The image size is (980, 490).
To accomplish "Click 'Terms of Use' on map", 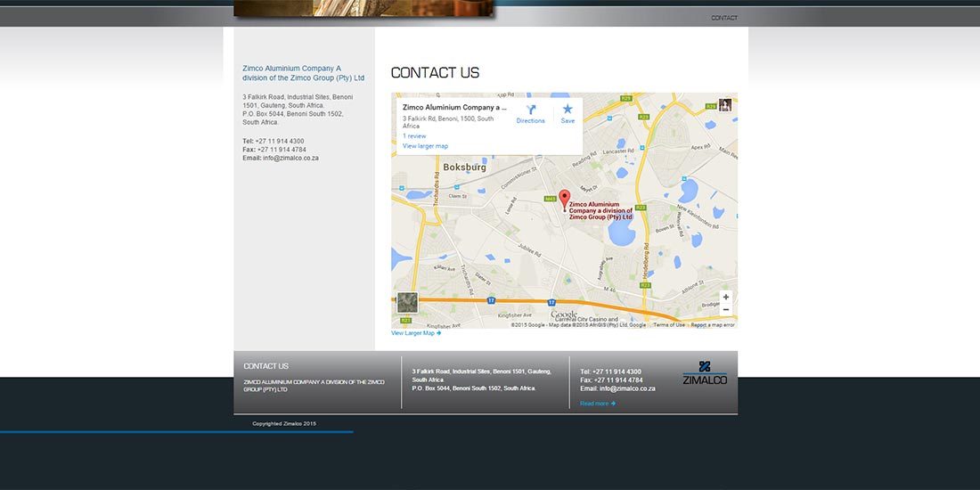I will (669, 325).
